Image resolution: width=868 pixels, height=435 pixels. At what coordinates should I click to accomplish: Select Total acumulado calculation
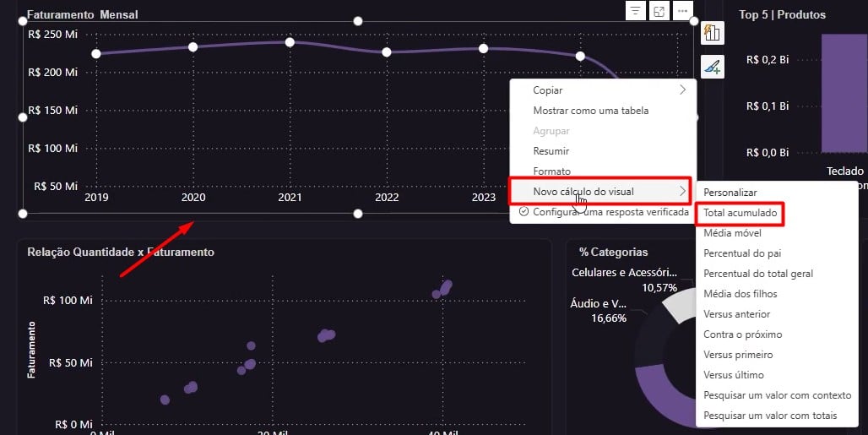click(x=777, y=213)
